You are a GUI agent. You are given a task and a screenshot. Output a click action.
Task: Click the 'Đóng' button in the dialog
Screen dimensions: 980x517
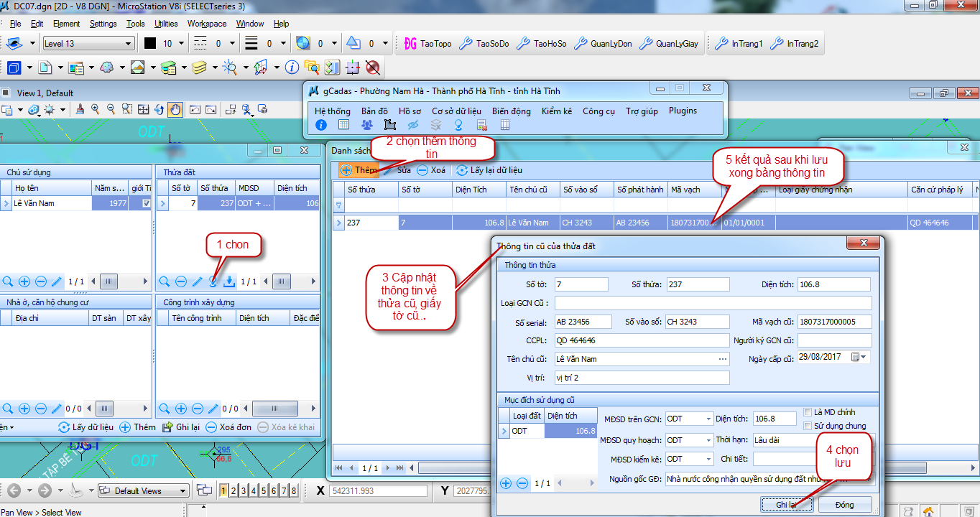pos(844,505)
